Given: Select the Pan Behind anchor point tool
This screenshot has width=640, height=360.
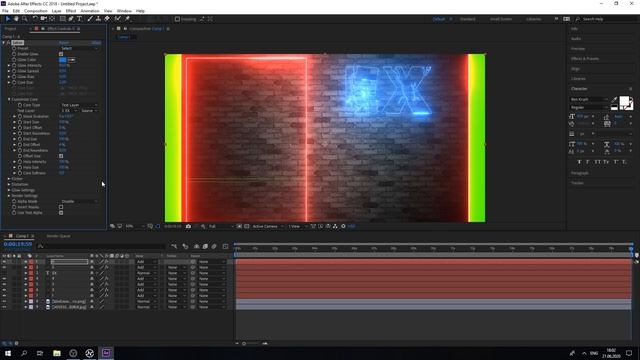Looking at the screenshot, I should 52,19.
